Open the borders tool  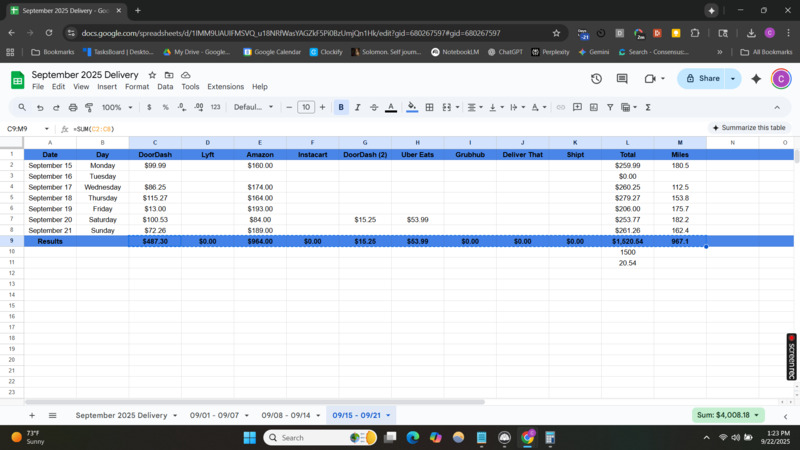coord(429,107)
